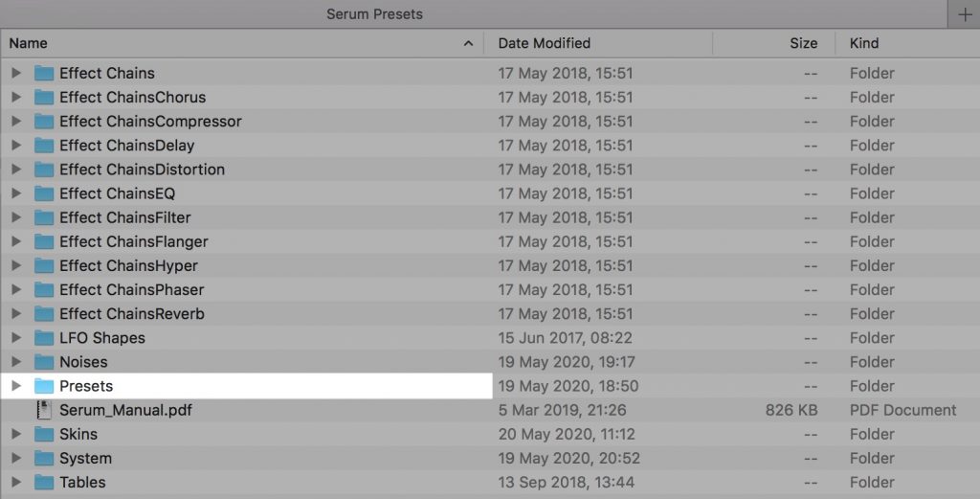This screenshot has height=499, width=980.
Task: Click the Serum_Manual.pdf document icon
Action: pyautogui.click(x=44, y=410)
